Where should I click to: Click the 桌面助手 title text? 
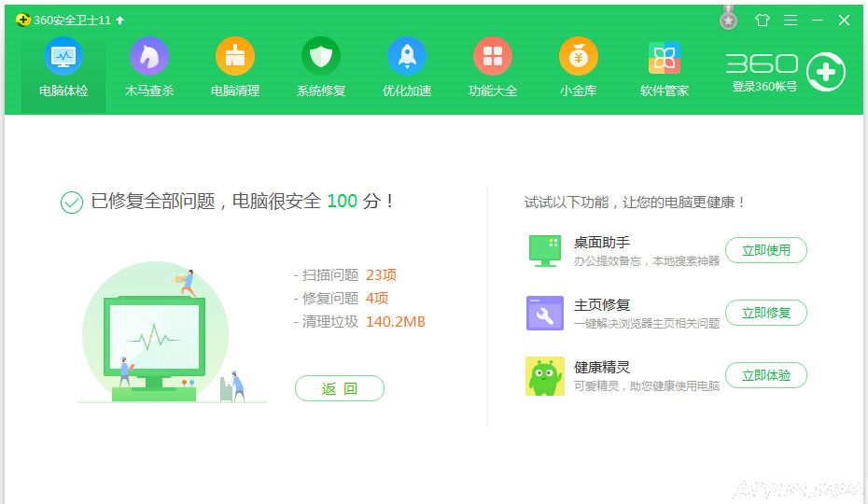[x=602, y=243]
